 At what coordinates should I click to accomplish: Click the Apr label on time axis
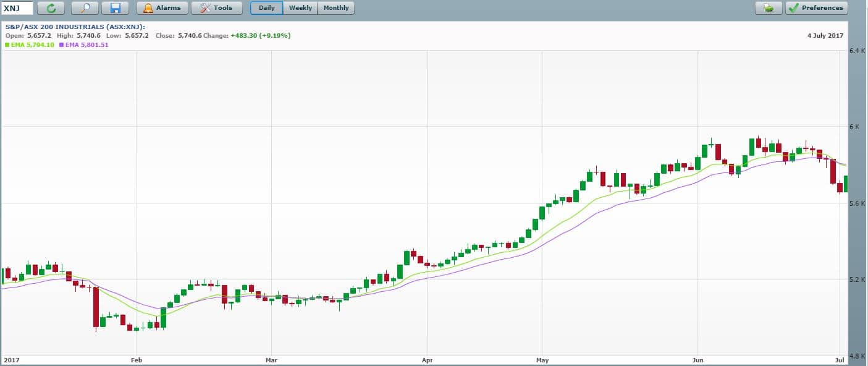[427, 359]
